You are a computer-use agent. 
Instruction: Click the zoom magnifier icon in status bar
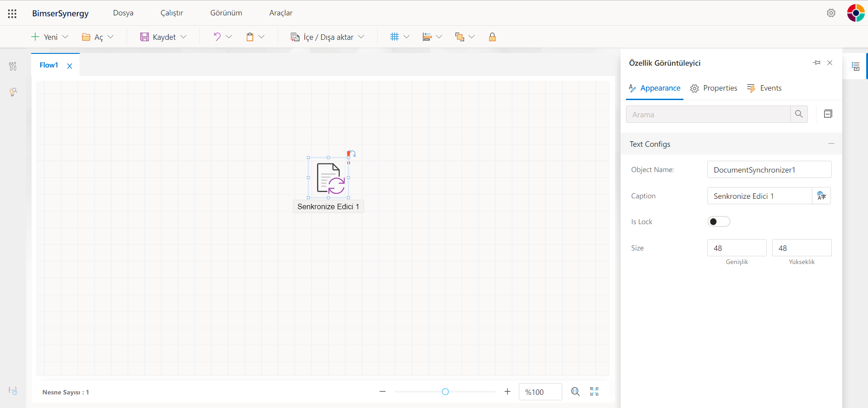coord(575,392)
